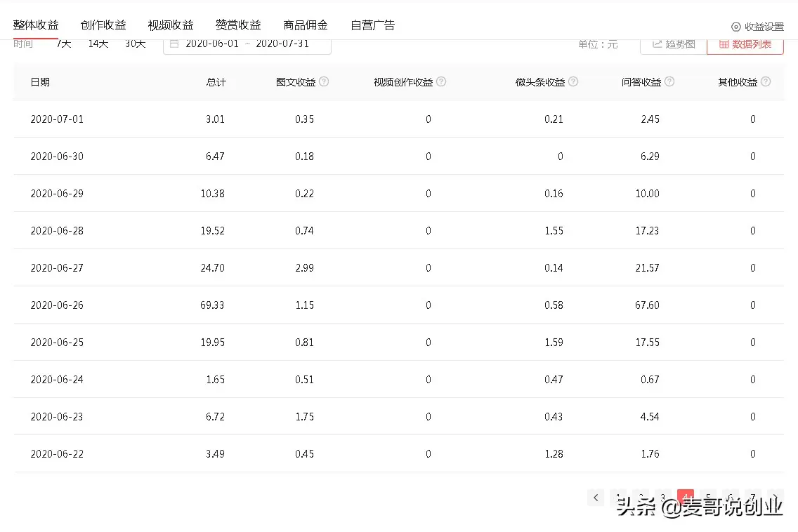Viewport: 798px width, 532px height.
Task: Select date cell 2020-06-30
Action: click(x=57, y=156)
